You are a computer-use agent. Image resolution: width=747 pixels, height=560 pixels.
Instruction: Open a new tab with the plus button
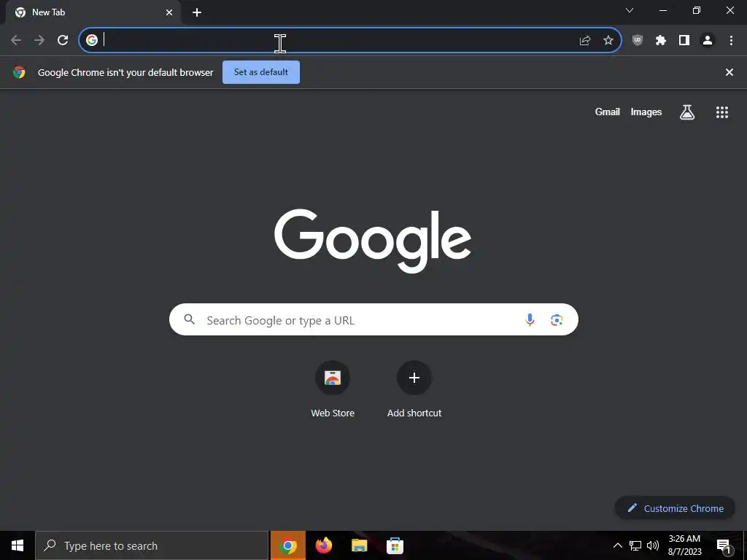[x=197, y=12]
